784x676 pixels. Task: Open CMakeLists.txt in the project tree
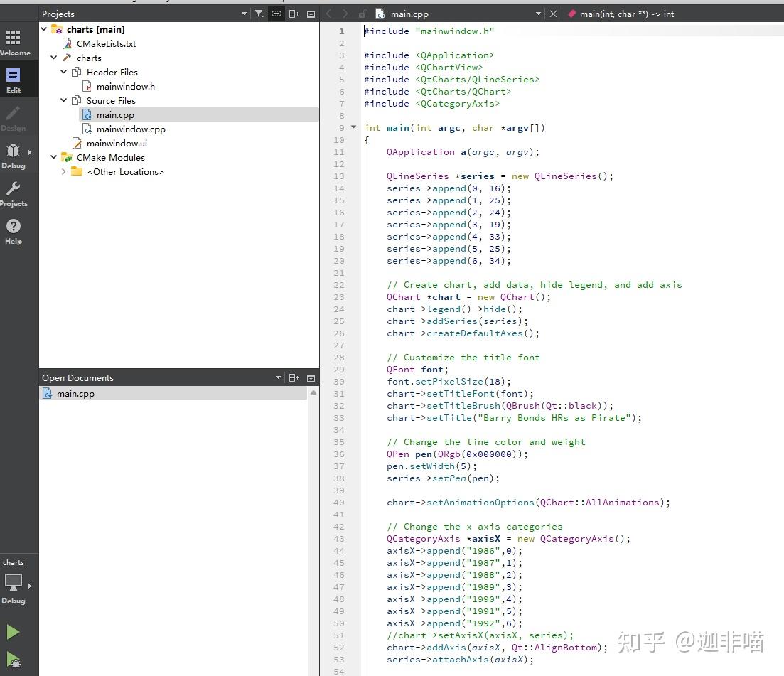[106, 44]
